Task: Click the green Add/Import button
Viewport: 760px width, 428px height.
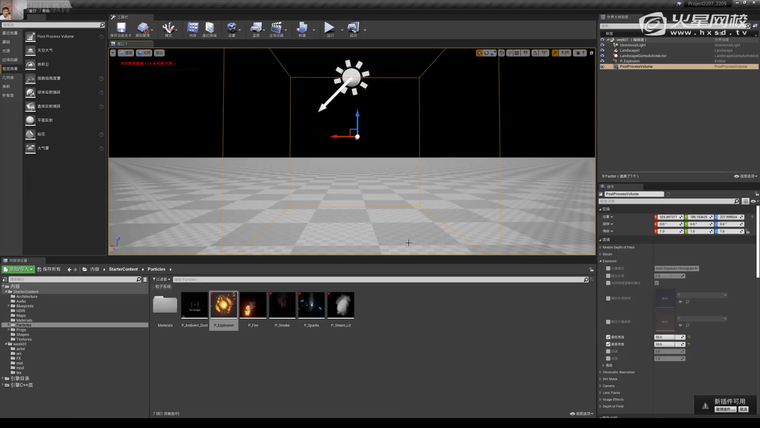Action: (18, 269)
